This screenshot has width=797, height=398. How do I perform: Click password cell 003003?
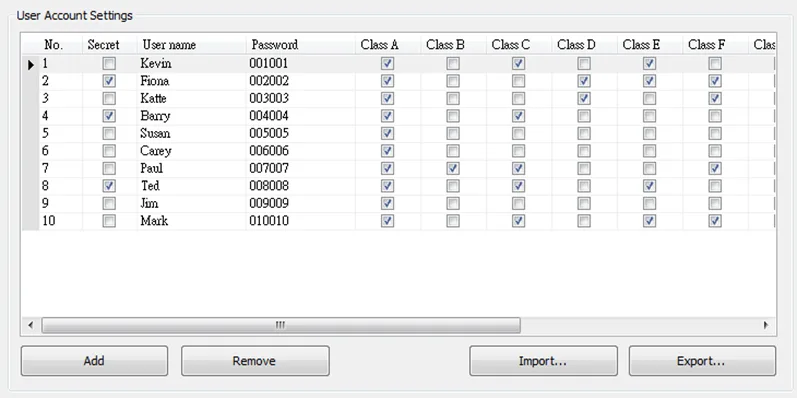300,98
